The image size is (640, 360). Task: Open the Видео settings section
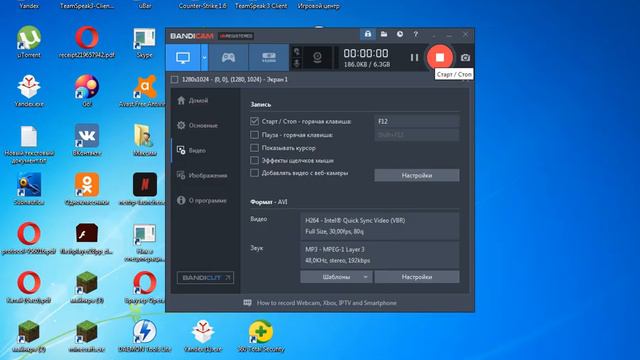(x=191, y=150)
